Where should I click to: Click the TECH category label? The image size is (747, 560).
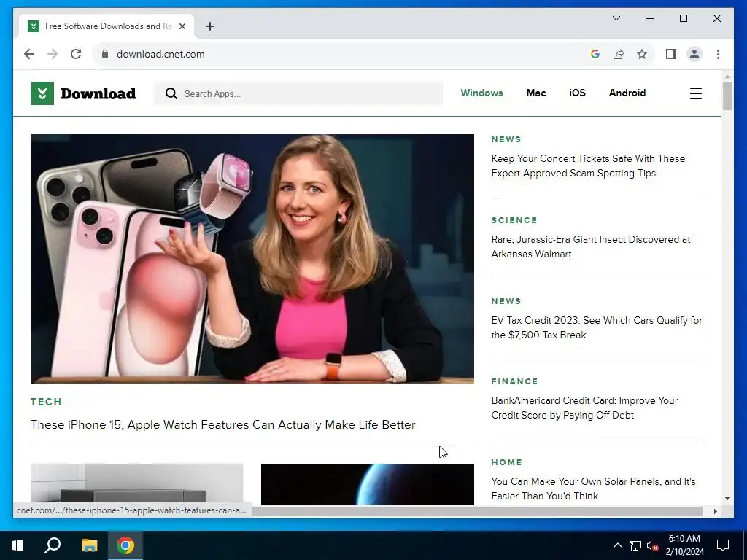46,402
